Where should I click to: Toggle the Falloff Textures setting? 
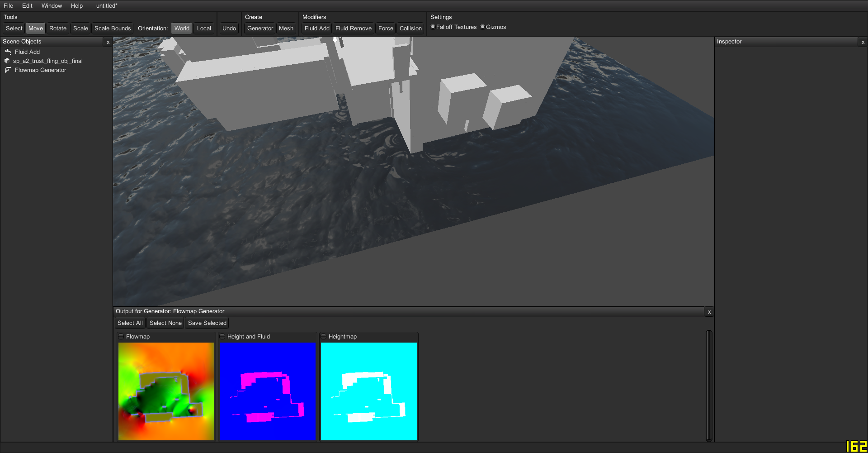(433, 27)
